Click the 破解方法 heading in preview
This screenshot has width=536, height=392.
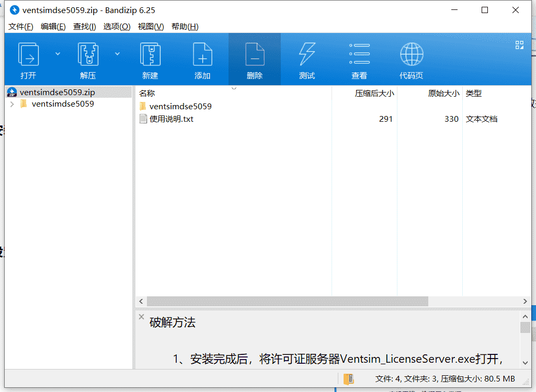click(x=172, y=322)
